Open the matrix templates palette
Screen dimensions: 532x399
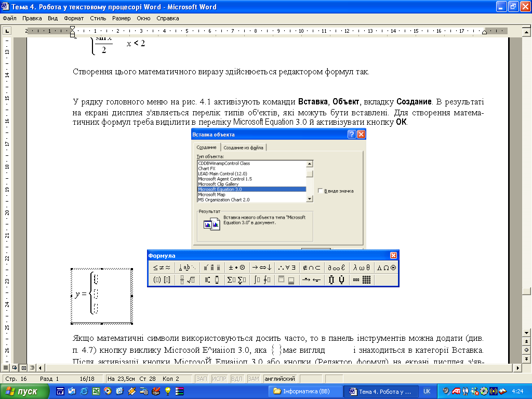362,280
